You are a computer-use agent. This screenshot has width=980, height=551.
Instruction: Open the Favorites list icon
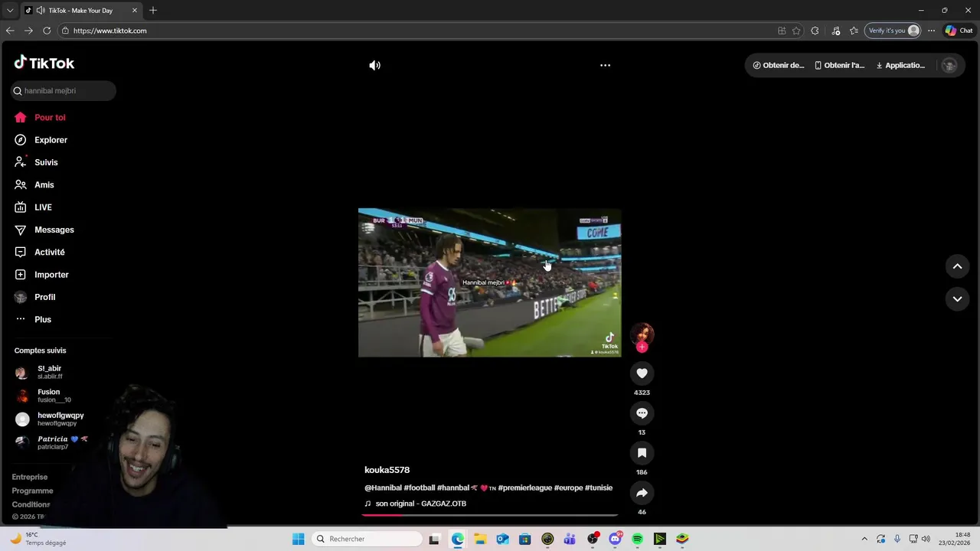[854, 31]
